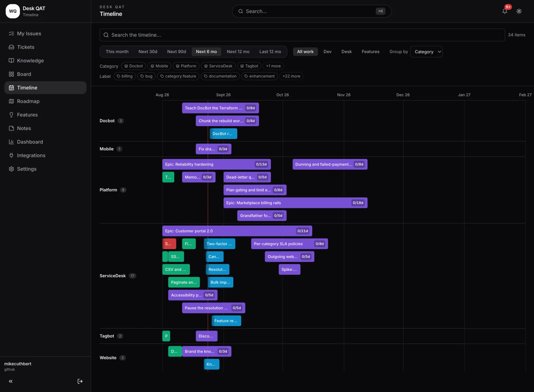Open the Group by Category dropdown

(x=426, y=52)
